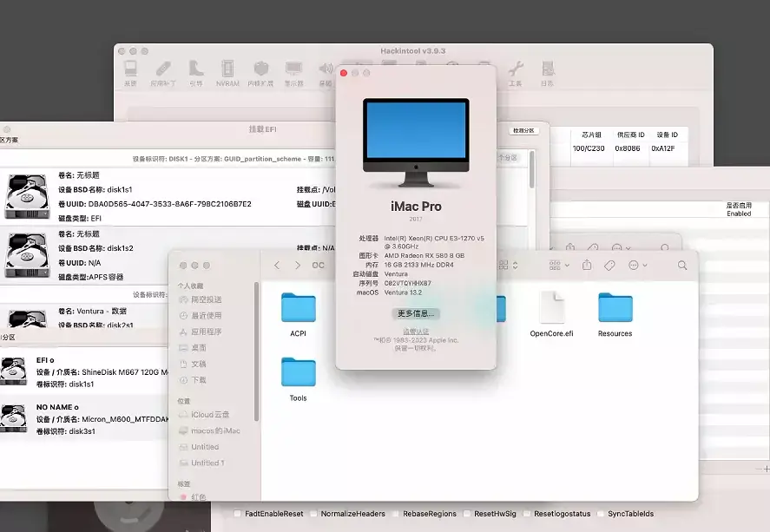Change view mode in OC Finder toolbar
The height and width of the screenshot is (532, 770).
pyautogui.click(x=508, y=265)
